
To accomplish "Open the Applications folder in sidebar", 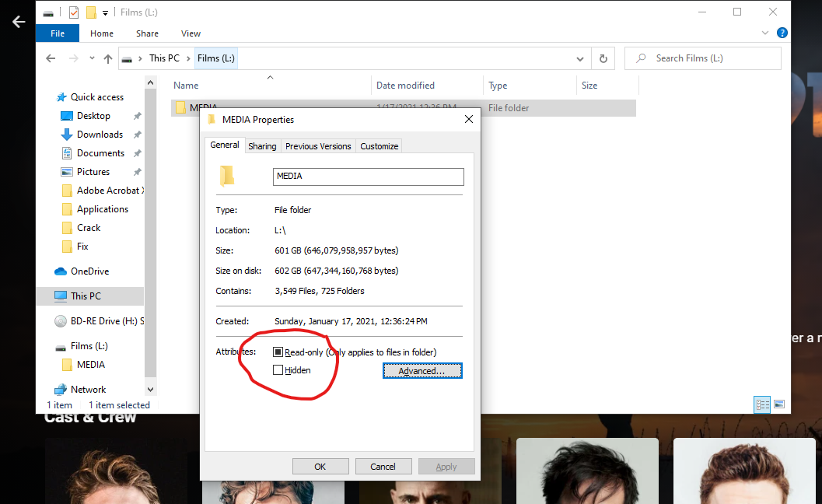I will [x=102, y=209].
